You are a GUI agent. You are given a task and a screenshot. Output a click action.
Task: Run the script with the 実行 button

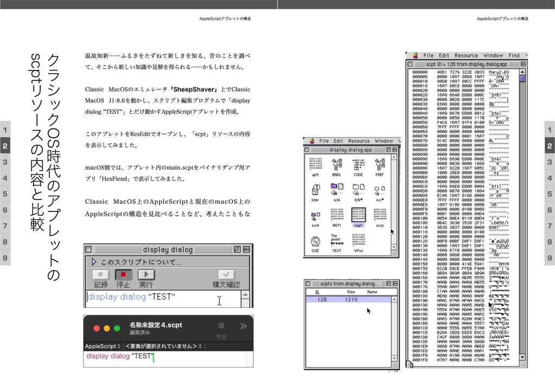[146, 274]
